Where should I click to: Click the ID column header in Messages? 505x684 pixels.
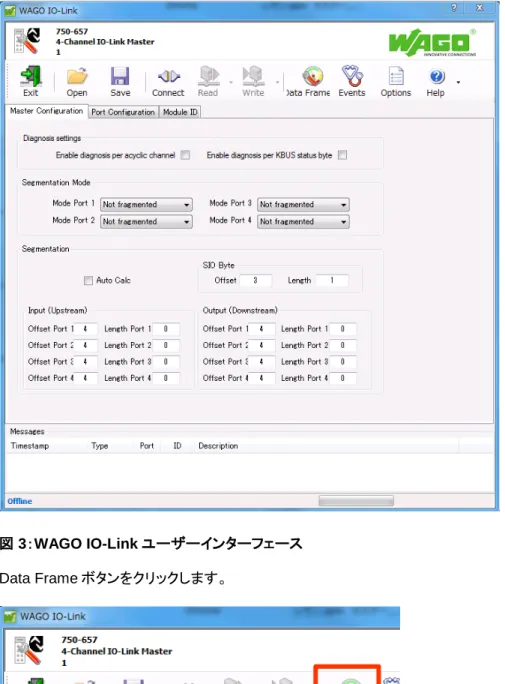click(x=177, y=446)
